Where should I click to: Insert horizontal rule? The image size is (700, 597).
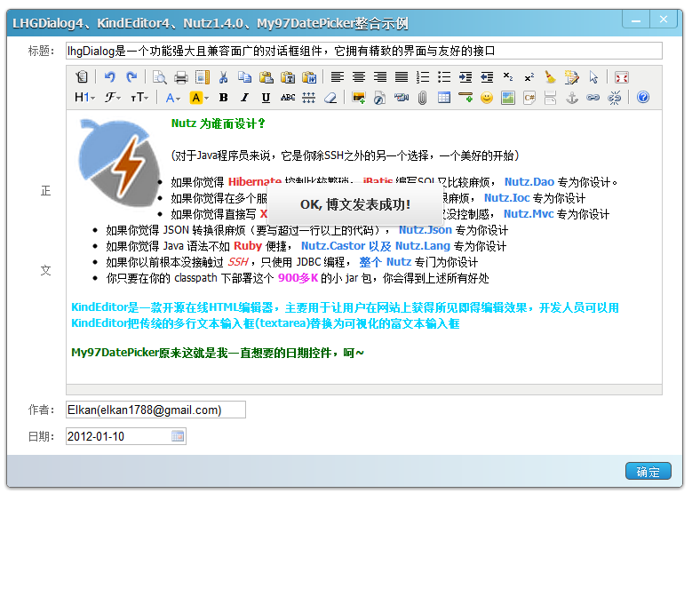click(x=465, y=98)
